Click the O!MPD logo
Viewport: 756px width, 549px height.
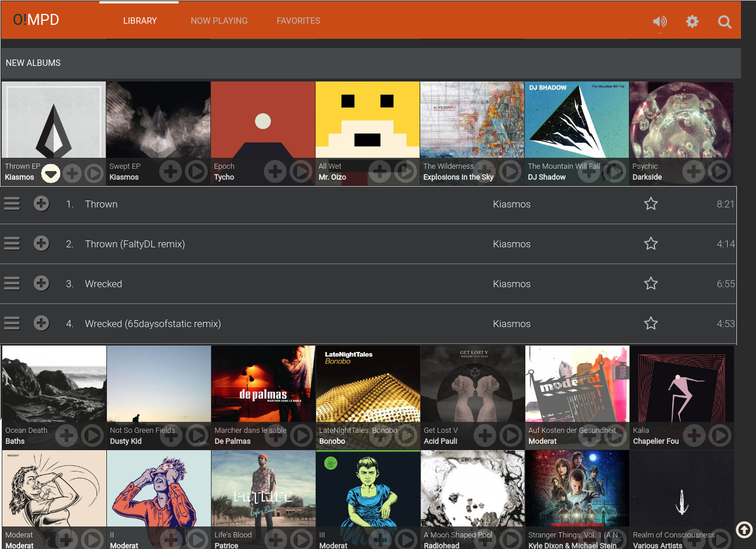[36, 20]
